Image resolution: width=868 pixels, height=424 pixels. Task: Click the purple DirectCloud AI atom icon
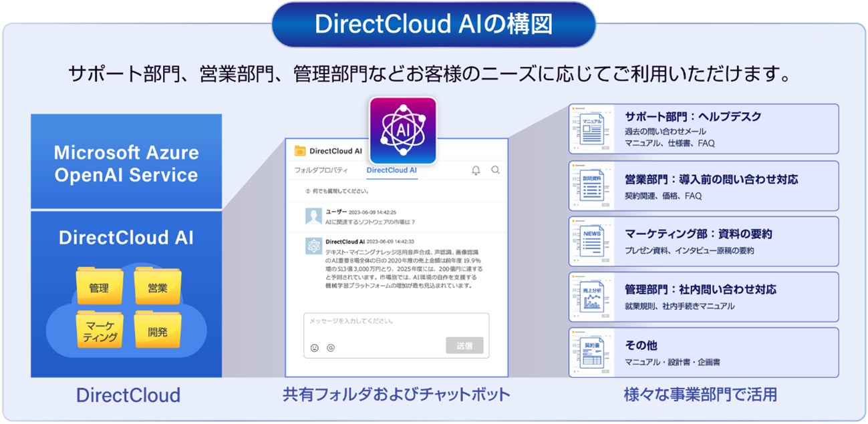coord(403,131)
